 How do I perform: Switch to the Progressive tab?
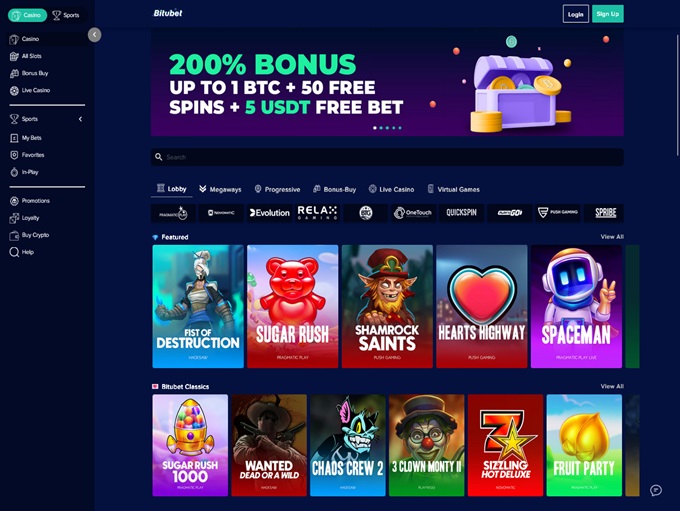(278, 189)
